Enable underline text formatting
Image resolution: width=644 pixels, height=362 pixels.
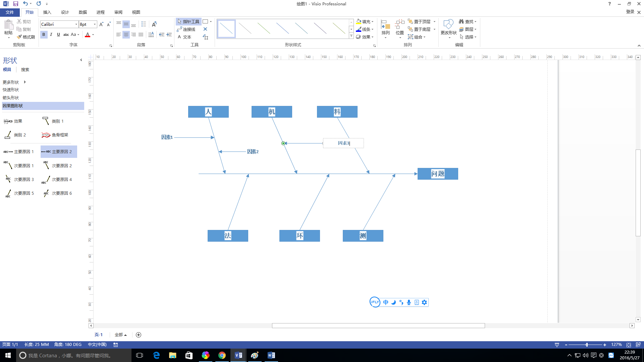58,35
